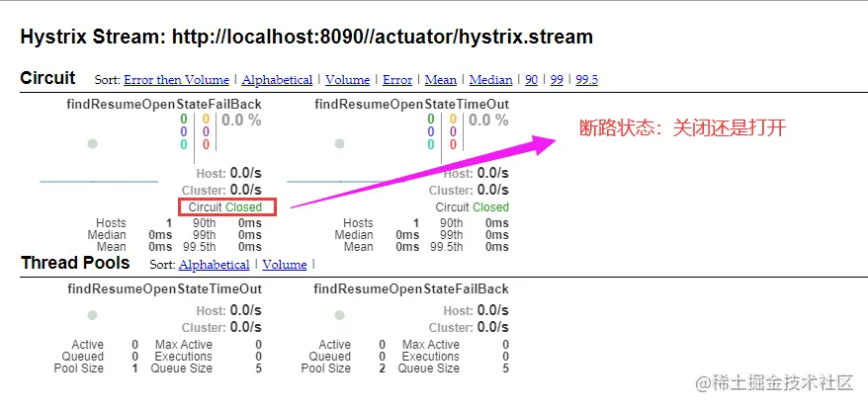Click health circle of findResumeOpenStateFailBack thread pool
Screen dimensions: 868x407
click(x=339, y=315)
